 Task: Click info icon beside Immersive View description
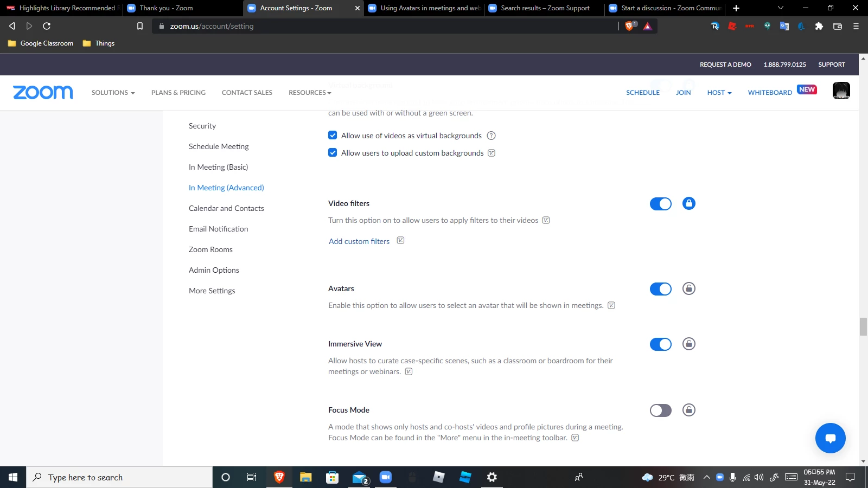pos(409,371)
